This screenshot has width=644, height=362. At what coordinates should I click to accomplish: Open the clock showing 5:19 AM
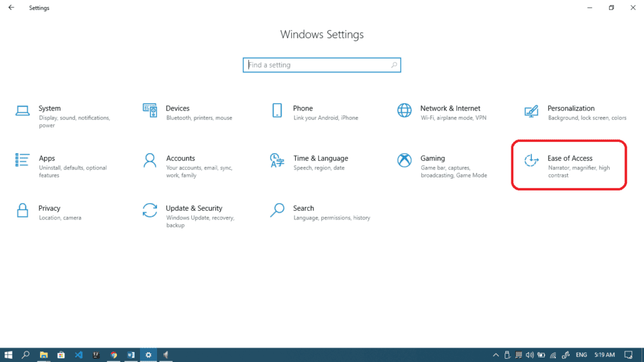coord(605,355)
